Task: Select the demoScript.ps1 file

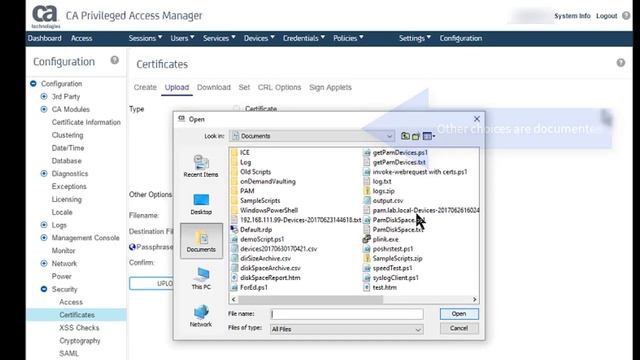Action: 258,239
